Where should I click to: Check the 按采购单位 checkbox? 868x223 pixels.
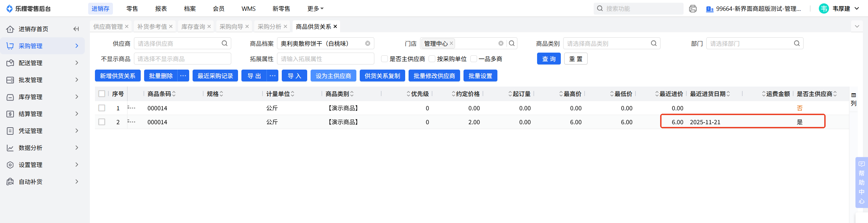click(x=432, y=59)
